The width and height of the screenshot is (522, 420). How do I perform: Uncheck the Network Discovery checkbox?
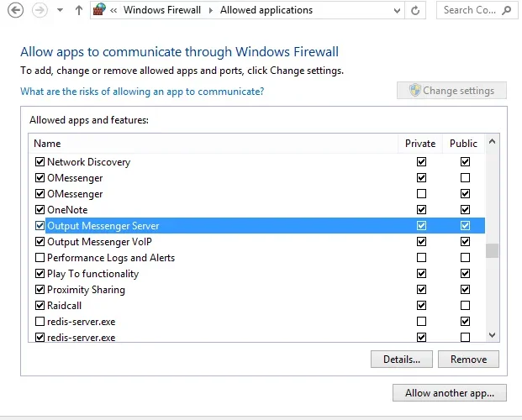[x=40, y=162]
